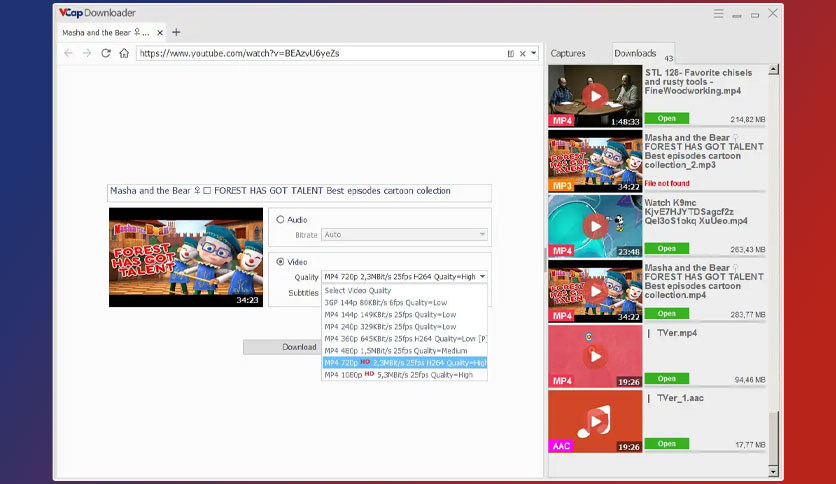
Task: Go forward with the right arrow icon
Action: pyautogui.click(x=87, y=53)
